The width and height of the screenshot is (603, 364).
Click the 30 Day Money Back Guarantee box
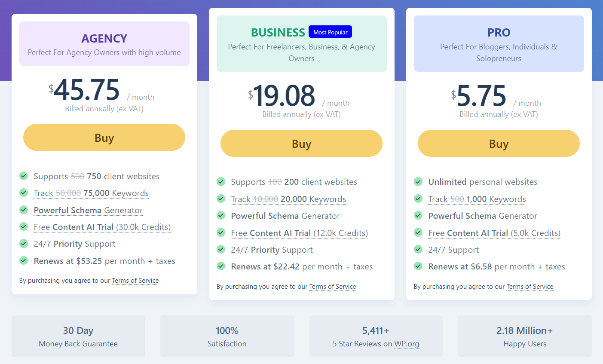click(x=78, y=336)
